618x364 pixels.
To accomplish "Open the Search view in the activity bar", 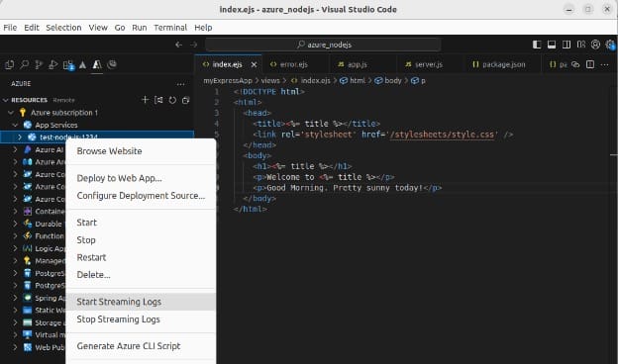I will pyautogui.click(x=24, y=65).
